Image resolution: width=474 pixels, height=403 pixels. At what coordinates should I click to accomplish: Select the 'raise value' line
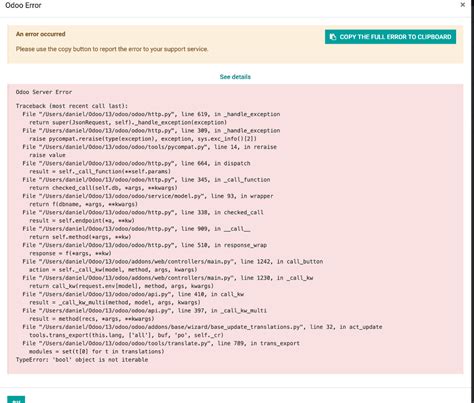coord(47,155)
